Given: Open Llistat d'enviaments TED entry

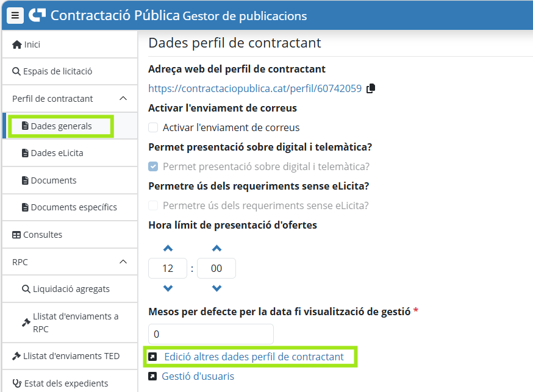Looking at the screenshot, I should click(x=70, y=356).
